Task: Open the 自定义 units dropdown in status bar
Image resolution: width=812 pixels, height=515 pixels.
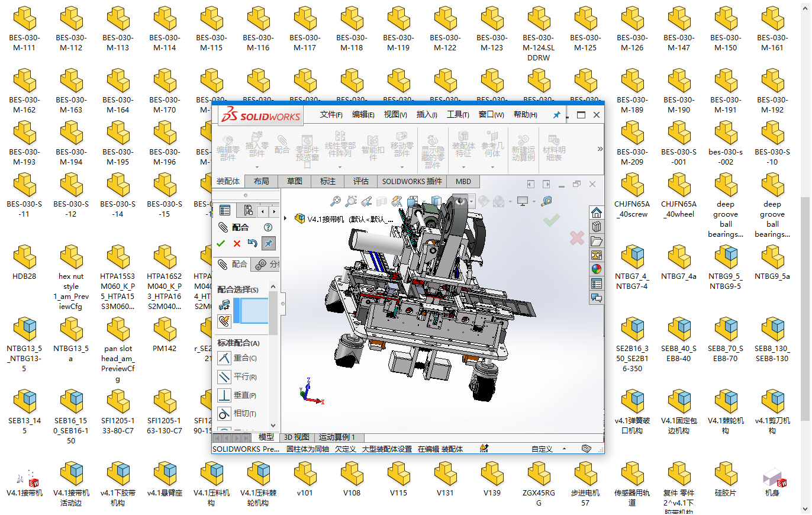Action: coord(542,449)
